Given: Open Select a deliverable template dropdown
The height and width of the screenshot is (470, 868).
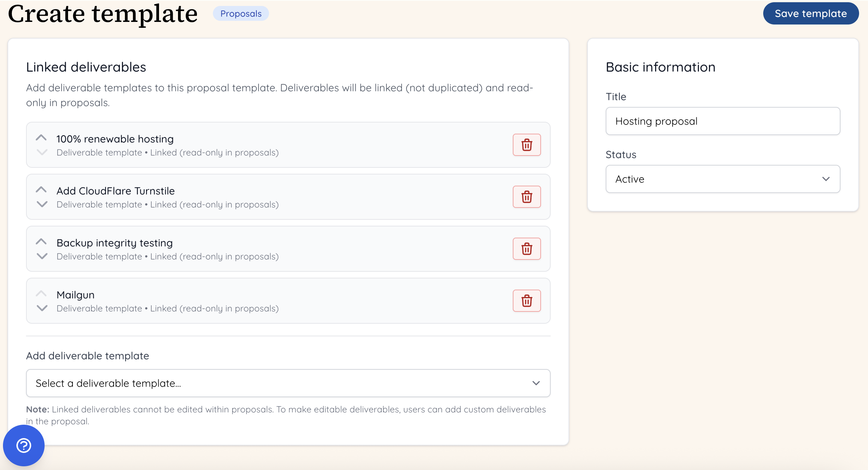Looking at the screenshot, I should coord(288,383).
